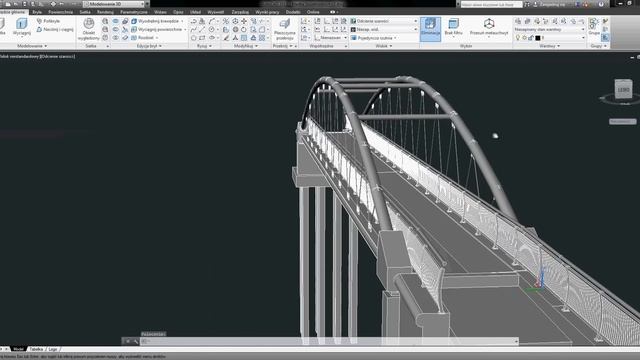Image resolution: width=640 pixels, height=360 pixels.
Task: Toggle layer lock padlock icon
Action: 531,38
